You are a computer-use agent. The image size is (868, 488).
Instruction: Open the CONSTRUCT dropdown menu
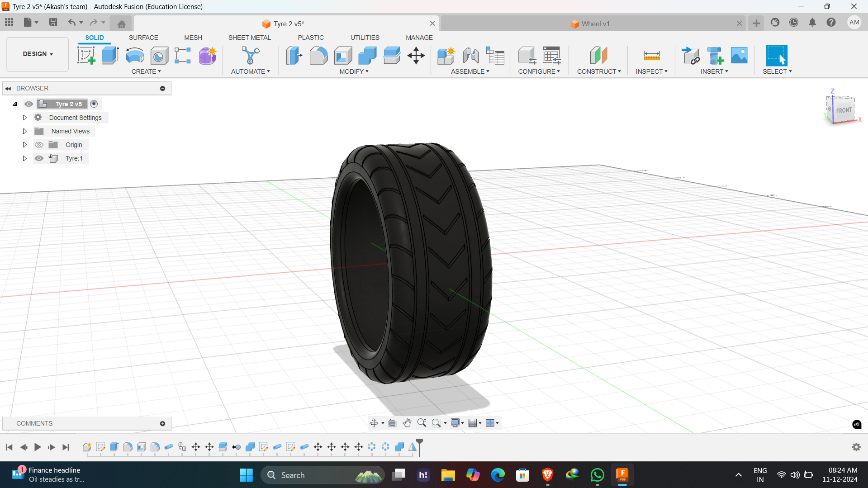(599, 71)
